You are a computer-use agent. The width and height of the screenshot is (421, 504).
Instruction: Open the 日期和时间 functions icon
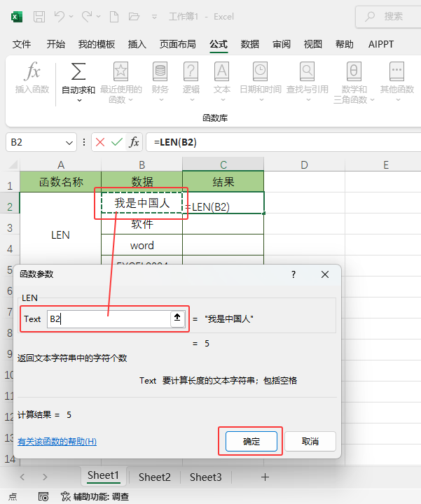261,71
